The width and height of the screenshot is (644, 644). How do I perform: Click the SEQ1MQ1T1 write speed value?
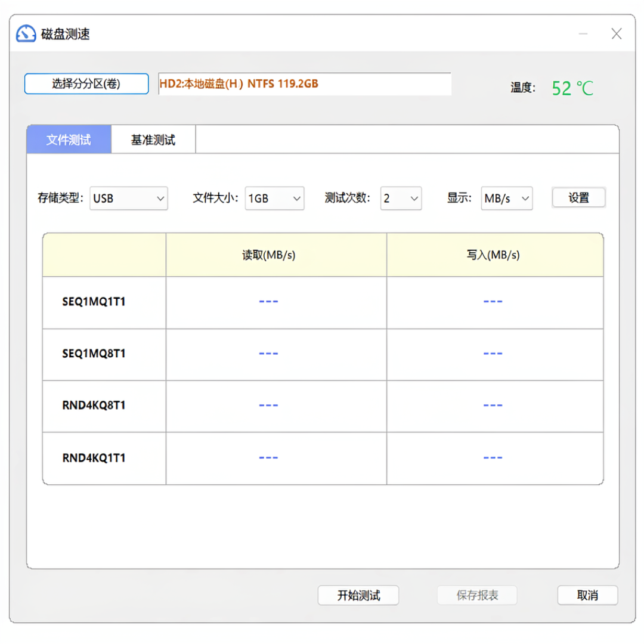point(493,302)
